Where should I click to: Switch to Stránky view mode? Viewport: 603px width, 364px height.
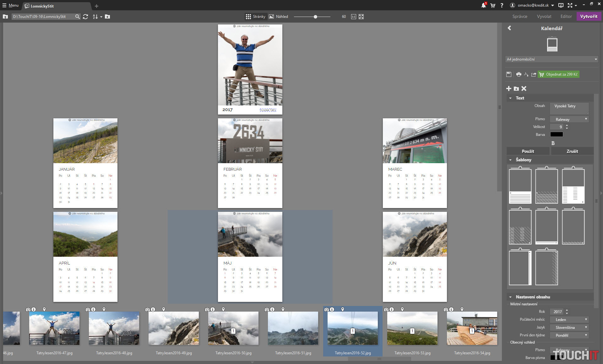255,17
